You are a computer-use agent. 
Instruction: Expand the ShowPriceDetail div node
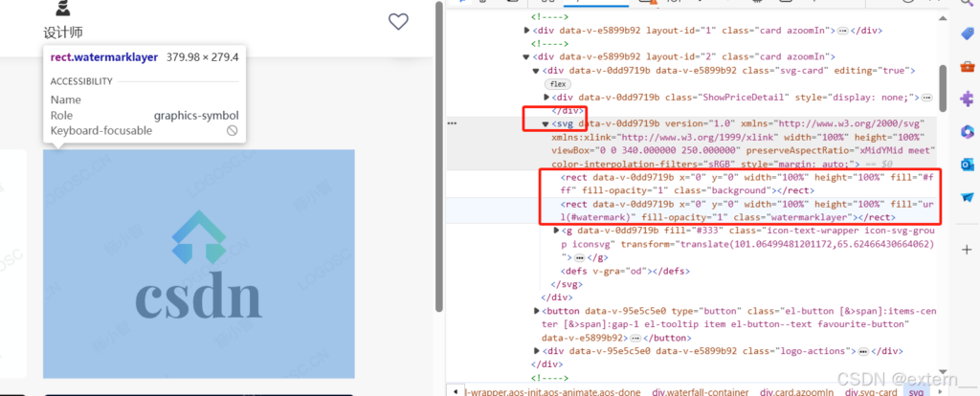click(x=546, y=98)
